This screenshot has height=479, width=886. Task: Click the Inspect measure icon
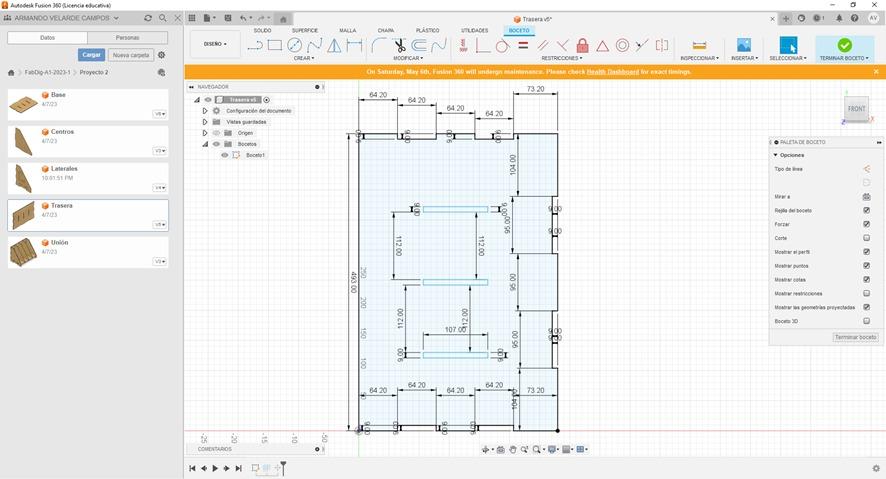coord(699,46)
